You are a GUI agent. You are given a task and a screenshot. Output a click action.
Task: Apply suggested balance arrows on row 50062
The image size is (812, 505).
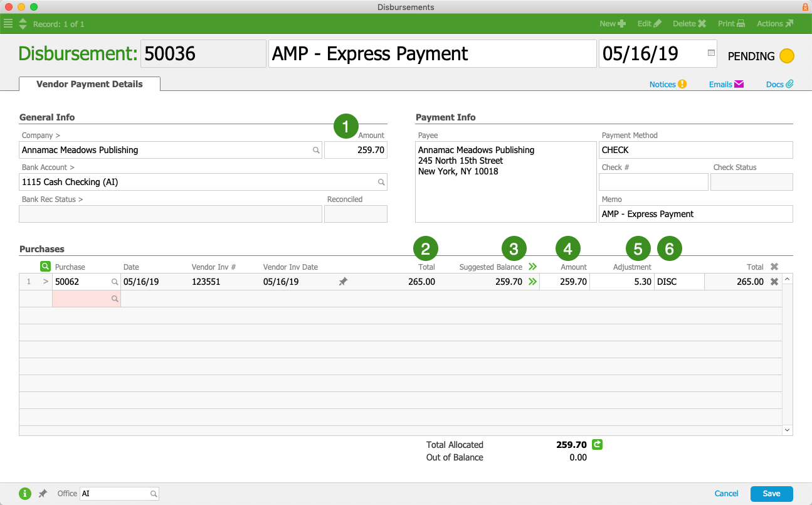click(x=532, y=282)
